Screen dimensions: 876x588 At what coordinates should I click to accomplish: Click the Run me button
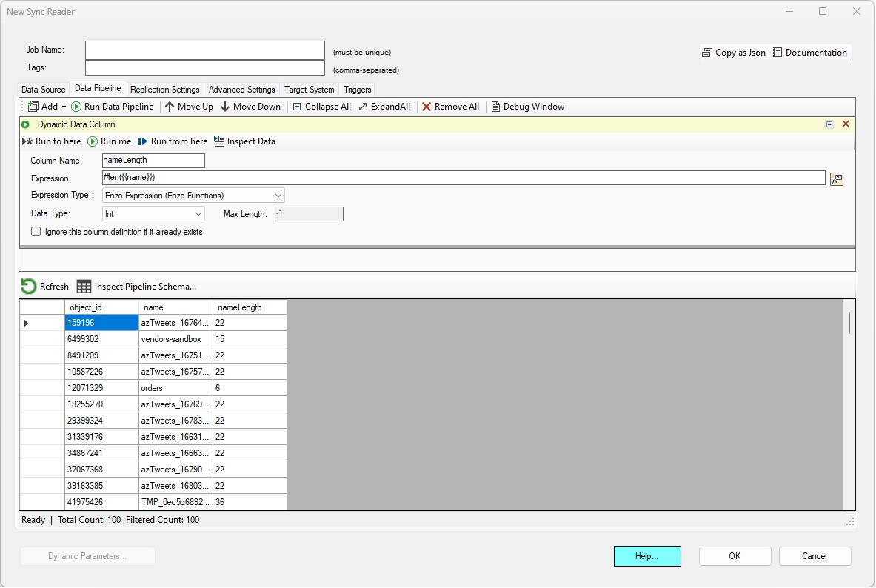tap(110, 141)
